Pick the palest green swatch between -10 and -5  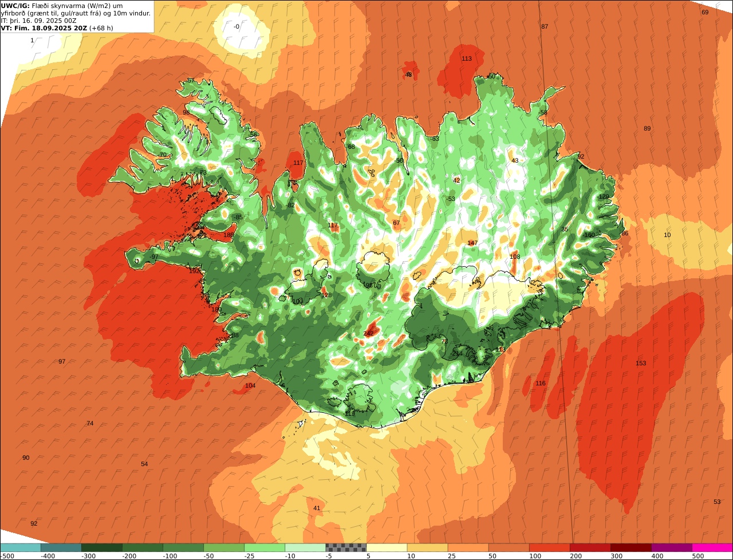pyautogui.click(x=305, y=547)
